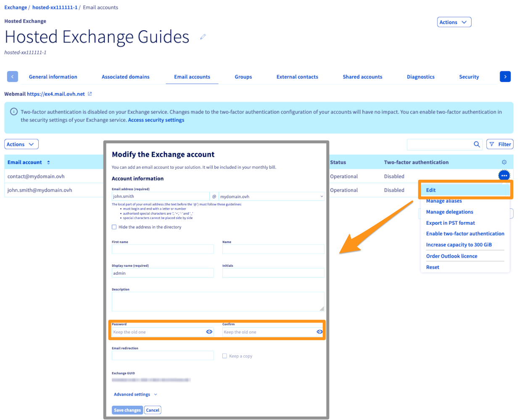The width and height of the screenshot is (522, 420).
Task: Switch to the Shared accounts tab
Action: pos(362,77)
